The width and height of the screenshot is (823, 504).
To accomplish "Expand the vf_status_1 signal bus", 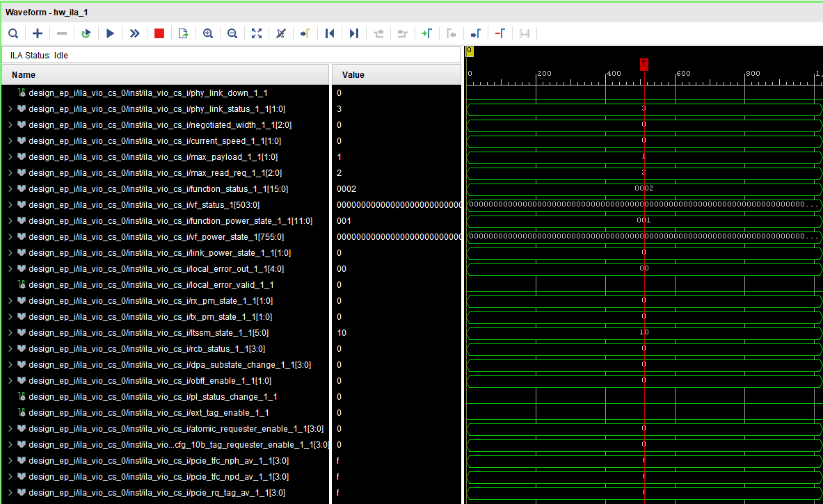I will pos(10,205).
